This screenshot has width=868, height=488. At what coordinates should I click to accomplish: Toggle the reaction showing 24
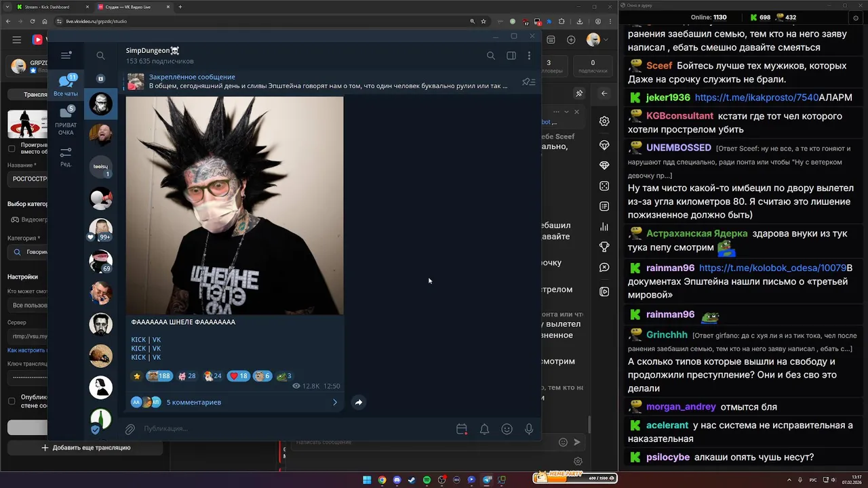tap(212, 376)
